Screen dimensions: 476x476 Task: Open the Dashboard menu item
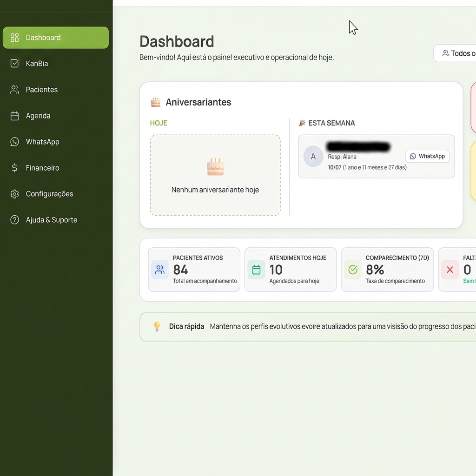coord(56,38)
